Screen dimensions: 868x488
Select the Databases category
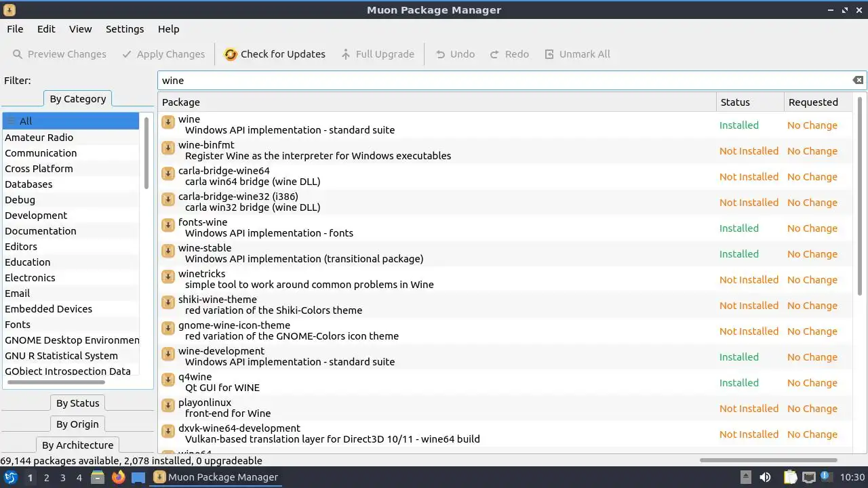[71, 184]
